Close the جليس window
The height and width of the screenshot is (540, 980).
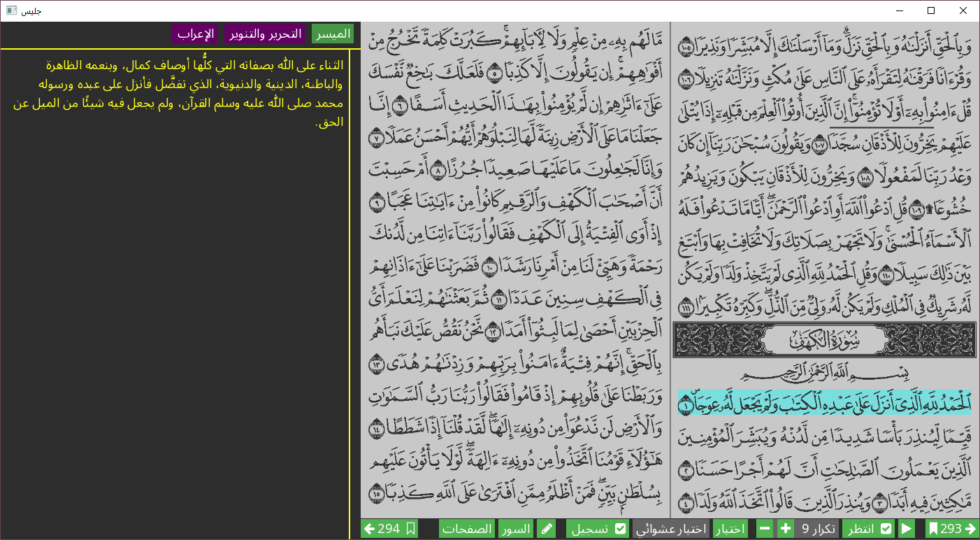[x=963, y=10]
